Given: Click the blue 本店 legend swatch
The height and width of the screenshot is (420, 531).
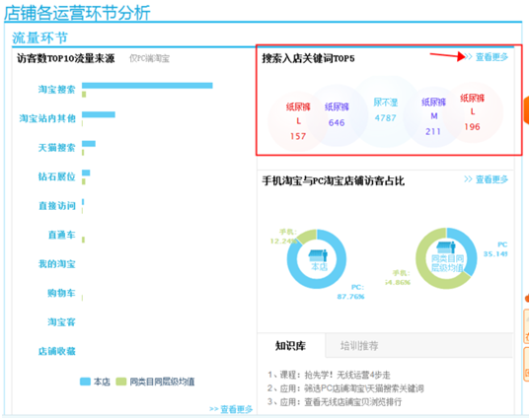Looking at the screenshot, I should [x=85, y=382].
